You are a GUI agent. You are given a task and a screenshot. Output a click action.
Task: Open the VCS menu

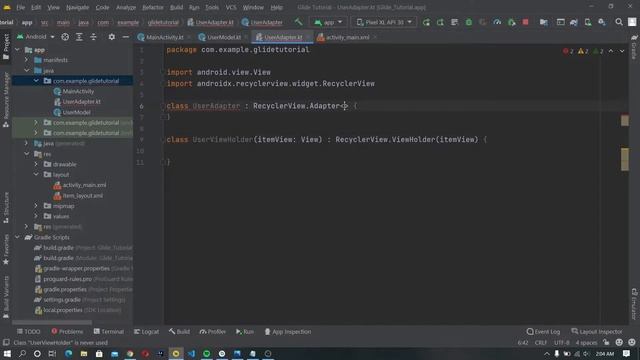(231, 7)
